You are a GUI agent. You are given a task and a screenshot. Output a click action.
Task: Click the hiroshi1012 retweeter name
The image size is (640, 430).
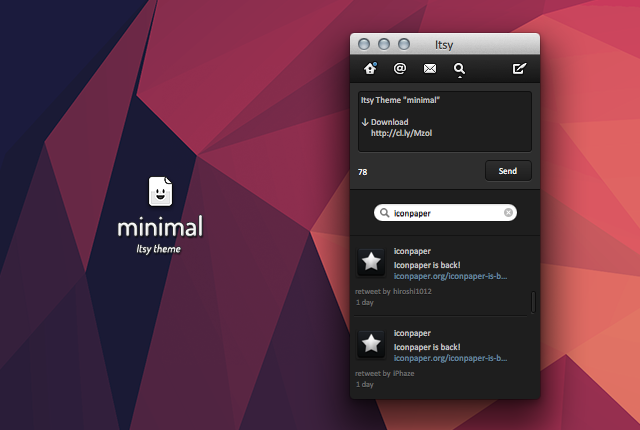(412, 291)
